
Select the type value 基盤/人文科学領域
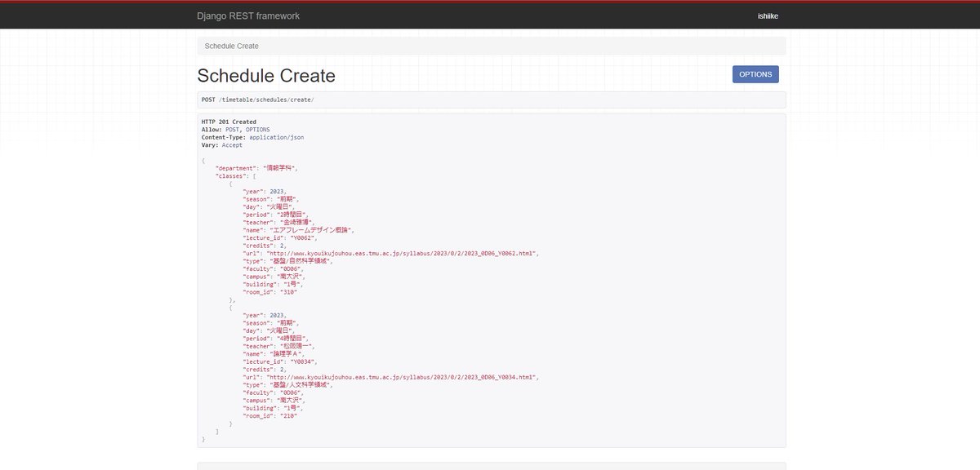click(x=300, y=384)
